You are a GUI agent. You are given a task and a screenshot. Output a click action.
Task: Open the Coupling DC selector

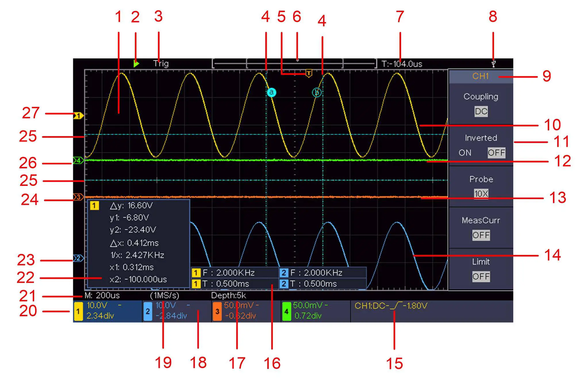[x=481, y=112]
